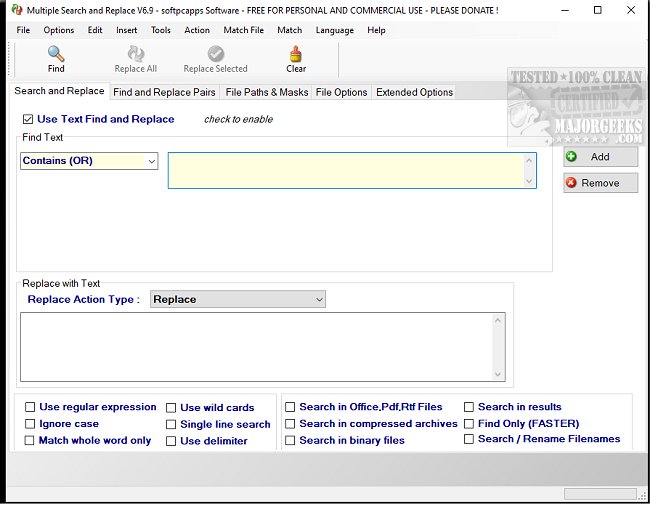The height and width of the screenshot is (505, 650).
Task: Click the Find magnifier icon in toolbar
Action: click(x=56, y=54)
